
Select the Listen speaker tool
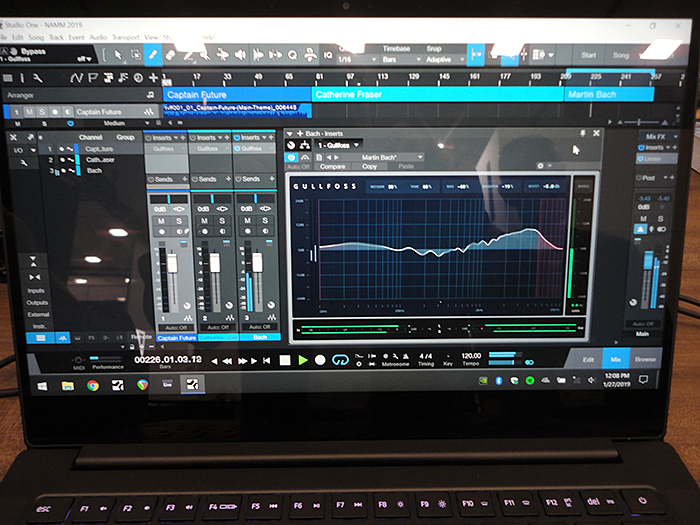[x=240, y=55]
